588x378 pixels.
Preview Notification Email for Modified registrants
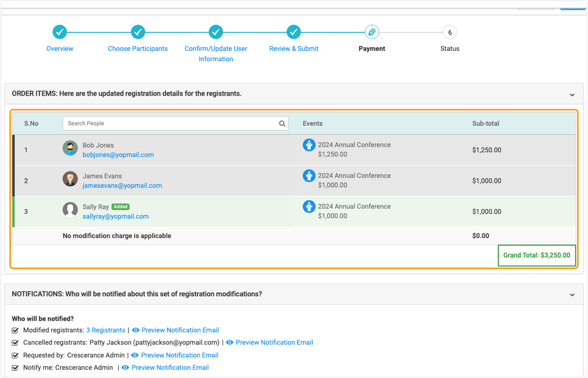click(x=180, y=331)
